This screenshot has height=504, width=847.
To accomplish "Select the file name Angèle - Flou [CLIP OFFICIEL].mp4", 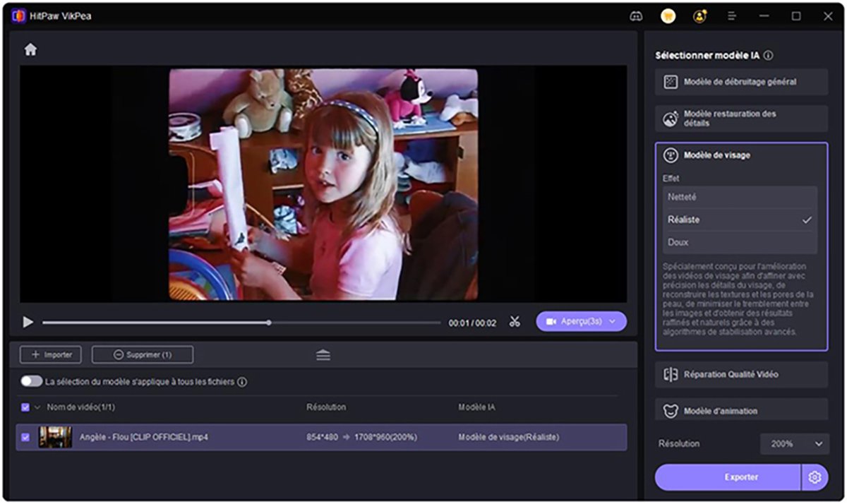I will 143,437.
